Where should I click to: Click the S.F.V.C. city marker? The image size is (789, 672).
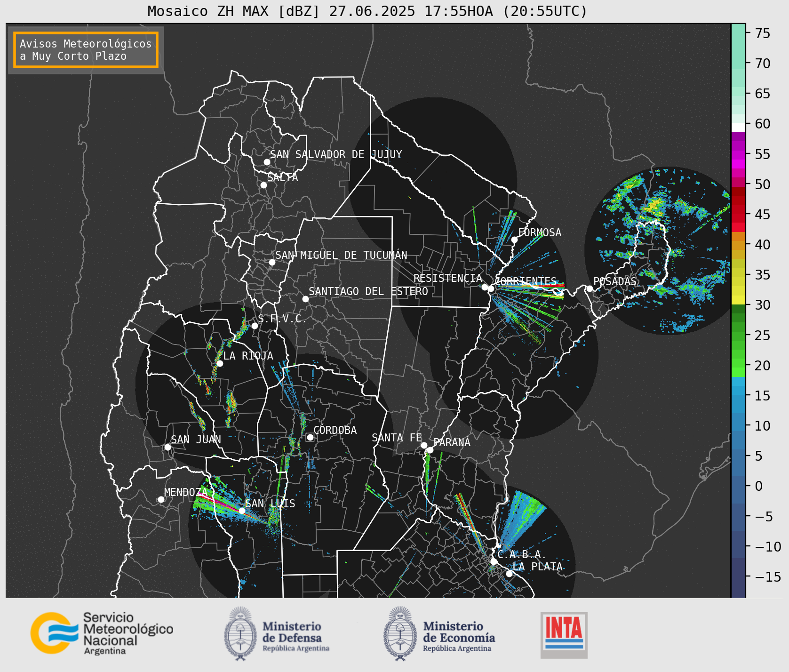coord(255,326)
